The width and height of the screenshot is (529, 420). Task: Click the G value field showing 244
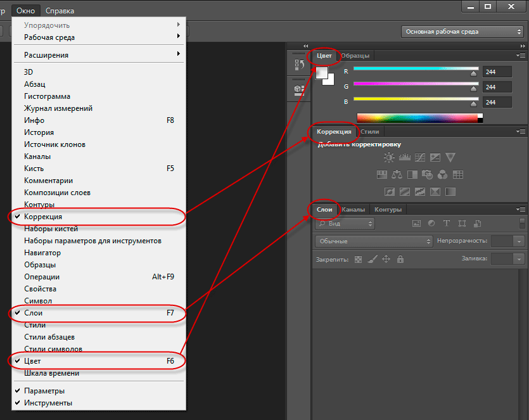pyautogui.click(x=497, y=87)
